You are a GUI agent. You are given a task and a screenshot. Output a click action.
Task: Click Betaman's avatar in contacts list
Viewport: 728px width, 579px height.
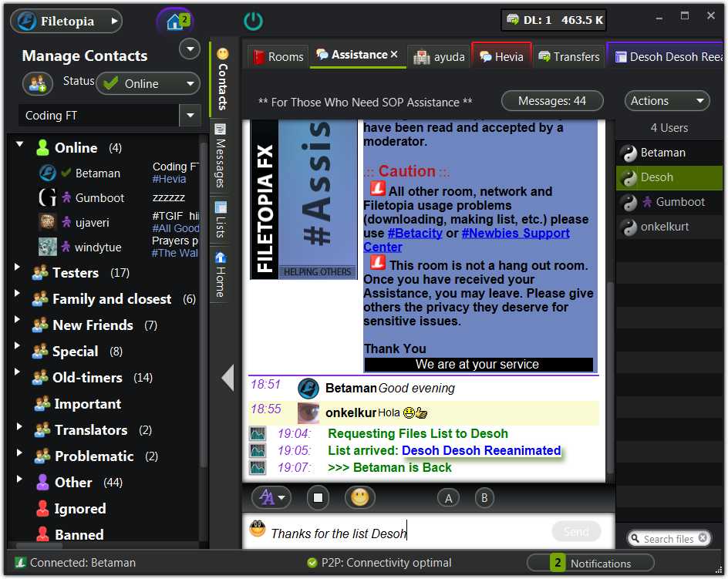coord(47,173)
